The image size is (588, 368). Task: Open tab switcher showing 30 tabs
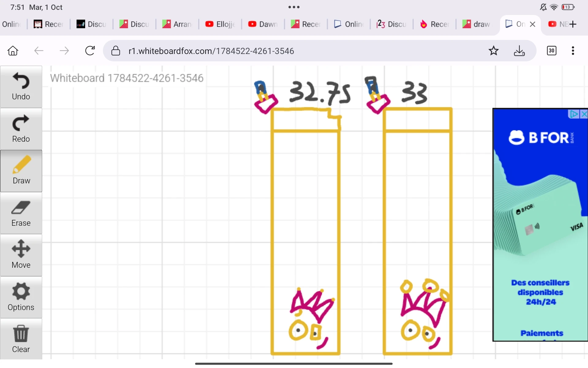(552, 51)
